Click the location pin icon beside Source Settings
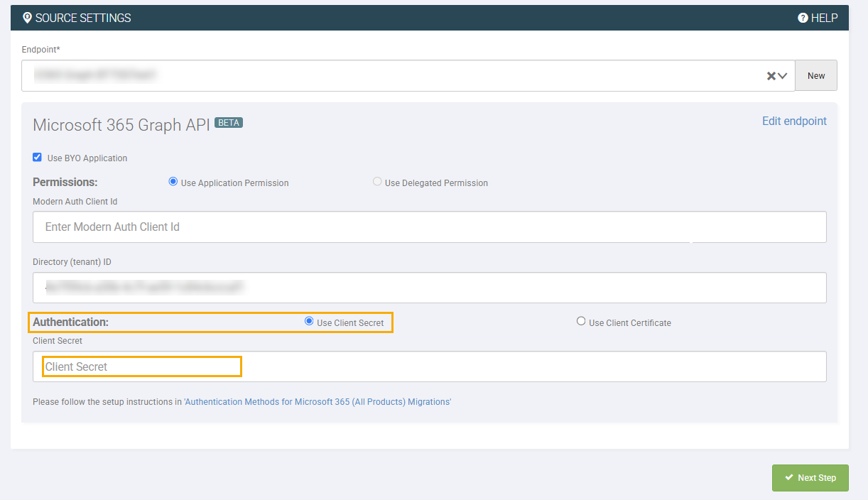 click(28, 18)
